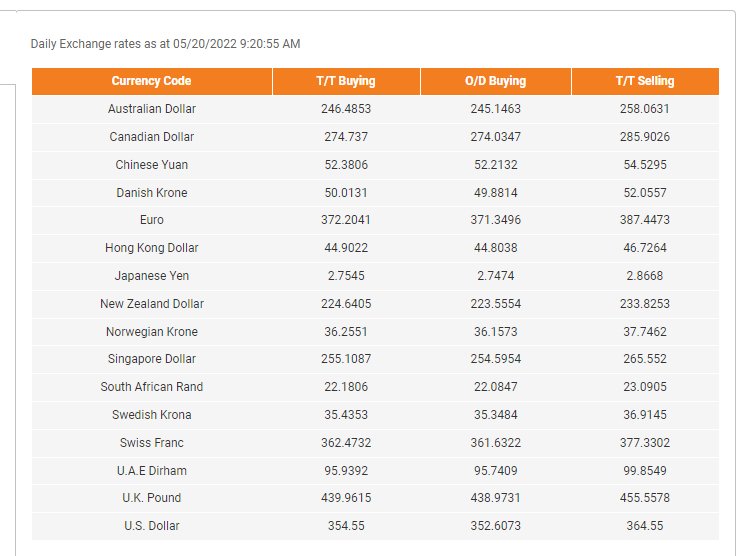Select U.S. Dollar T/T Selling value 364.55
Viewport: 756px width, 556px height.
point(645,526)
